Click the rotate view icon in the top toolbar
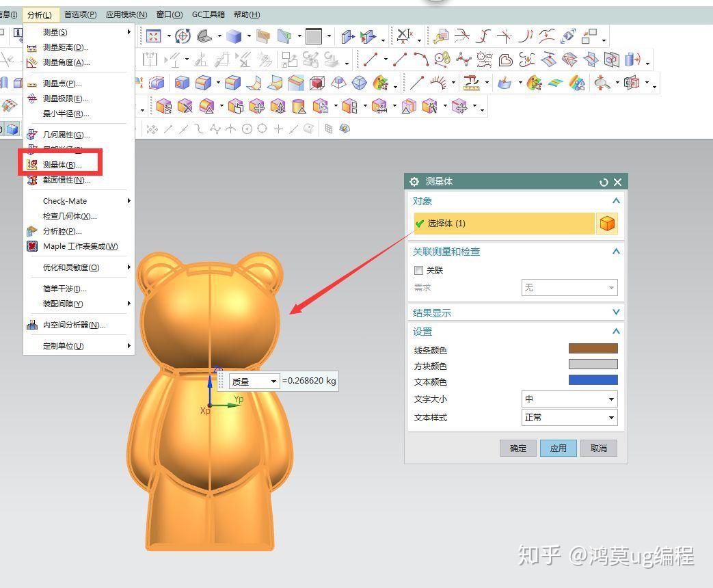Screen dimensions: 713x588 tap(182, 36)
